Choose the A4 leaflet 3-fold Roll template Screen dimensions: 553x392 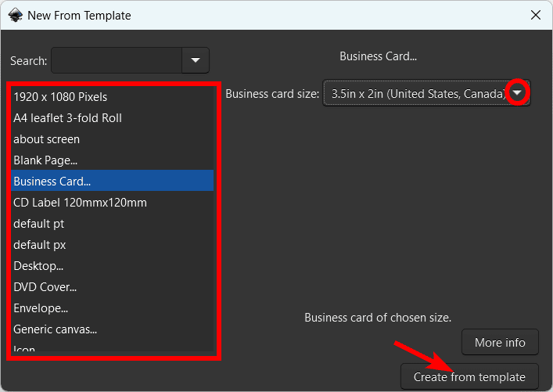click(67, 118)
